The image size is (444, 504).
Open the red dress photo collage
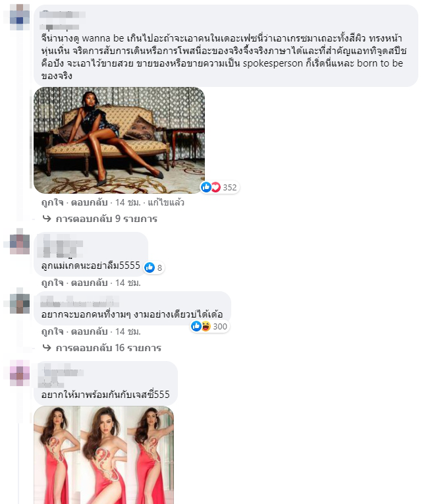[104, 455]
